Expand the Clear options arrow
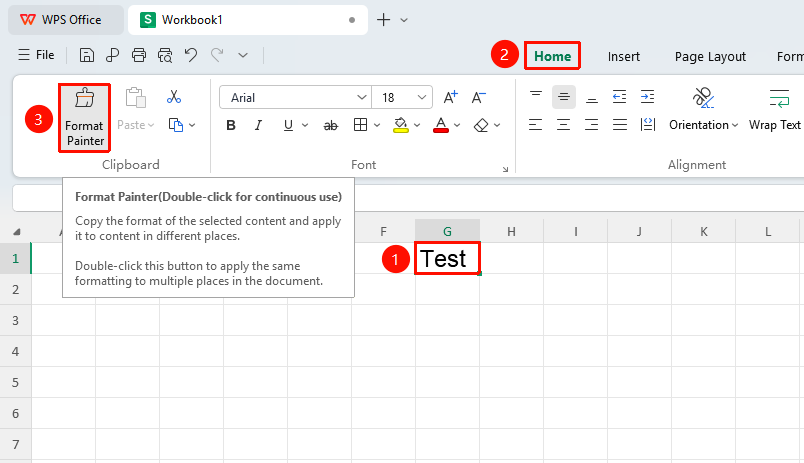This screenshot has width=804, height=463. [497, 125]
